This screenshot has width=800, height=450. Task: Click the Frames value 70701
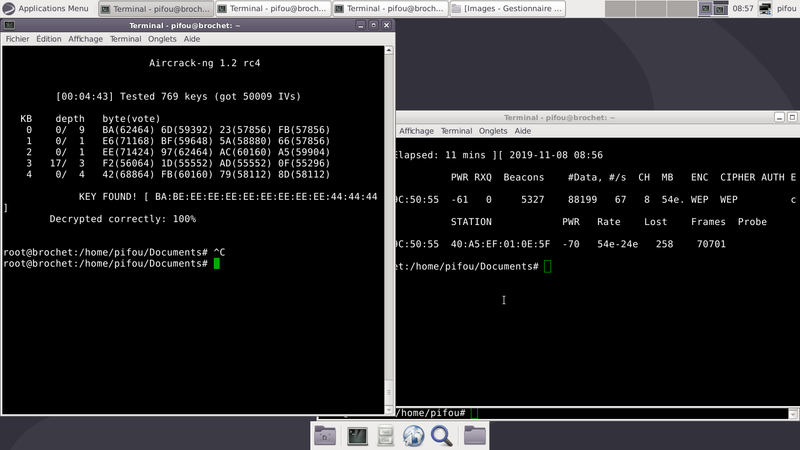click(x=711, y=244)
